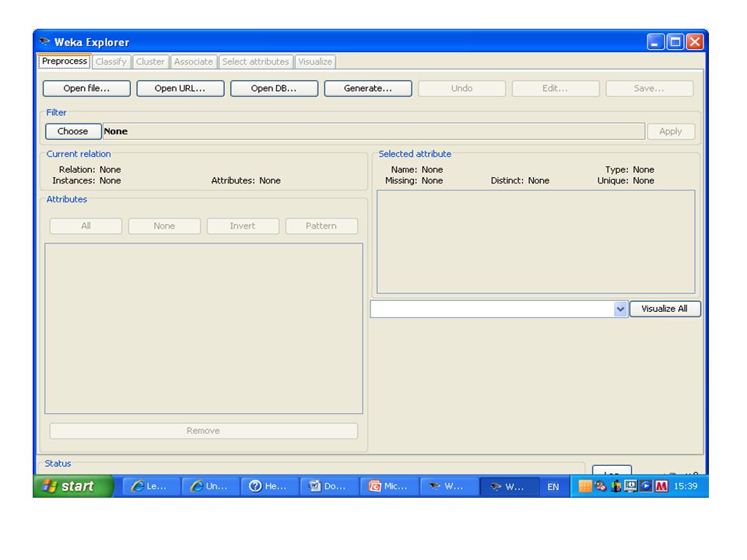This screenshot has width=747, height=560.
Task: Open the Select attributes tab
Action: 255,61
